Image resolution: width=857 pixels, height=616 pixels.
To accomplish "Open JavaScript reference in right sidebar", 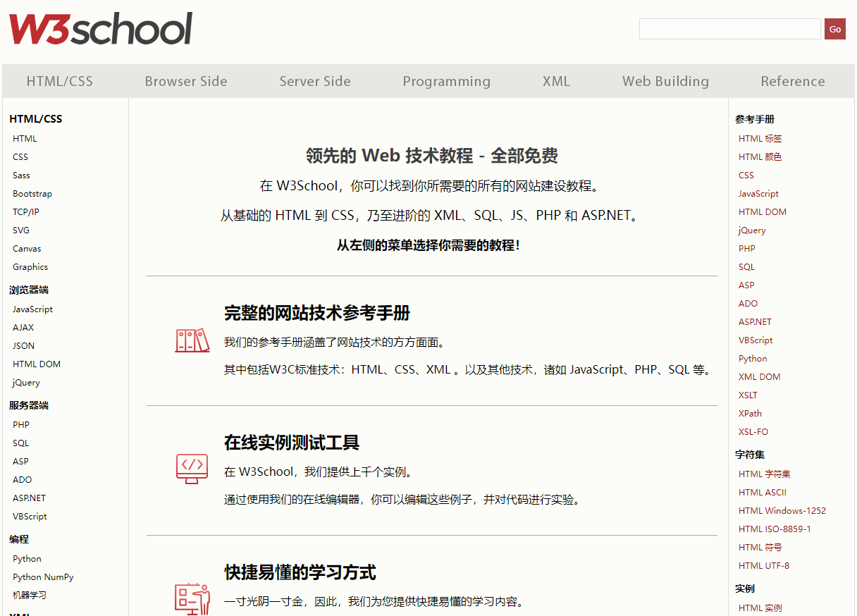I will tap(758, 194).
